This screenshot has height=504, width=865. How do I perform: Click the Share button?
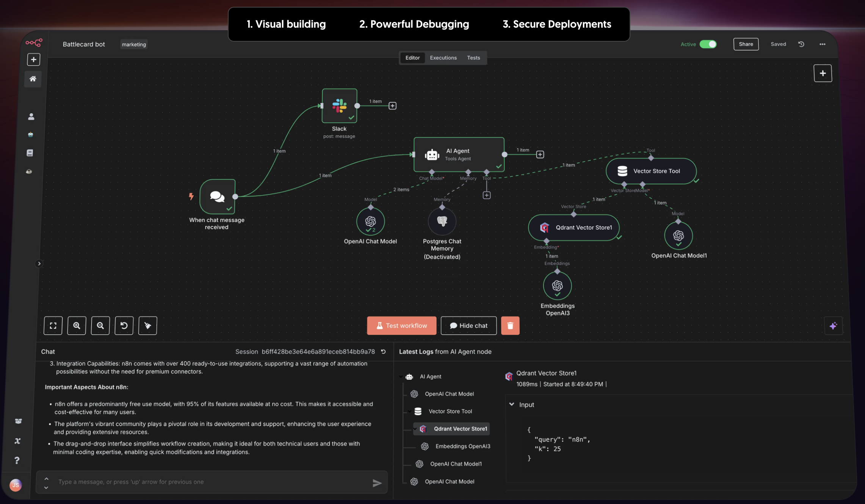746,44
